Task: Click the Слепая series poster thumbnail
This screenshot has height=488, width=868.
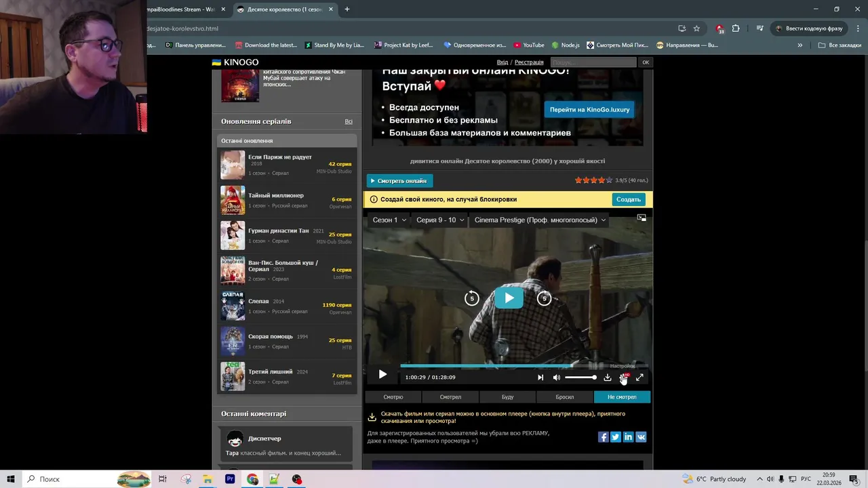Action: pyautogui.click(x=233, y=306)
